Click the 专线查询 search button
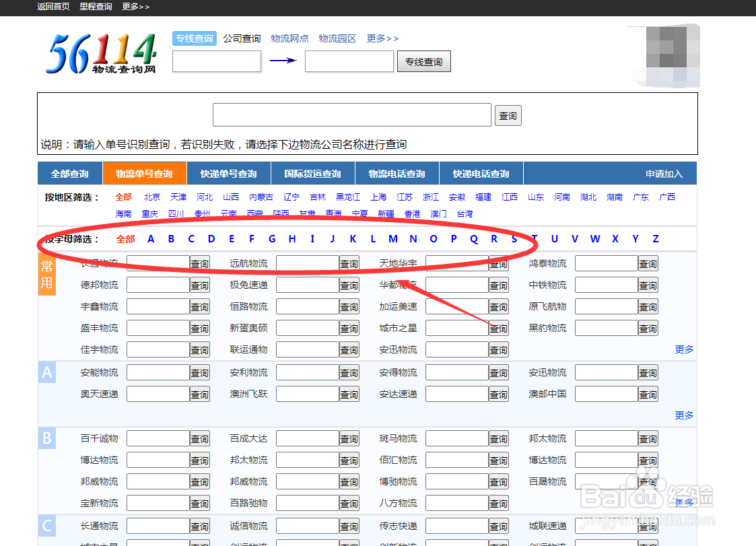 point(424,61)
